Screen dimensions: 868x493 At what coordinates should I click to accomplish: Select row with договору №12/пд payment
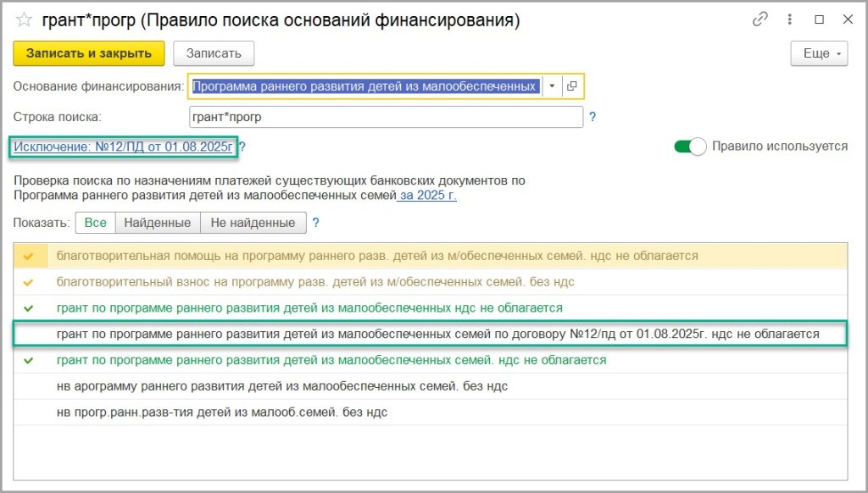[x=437, y=334]
